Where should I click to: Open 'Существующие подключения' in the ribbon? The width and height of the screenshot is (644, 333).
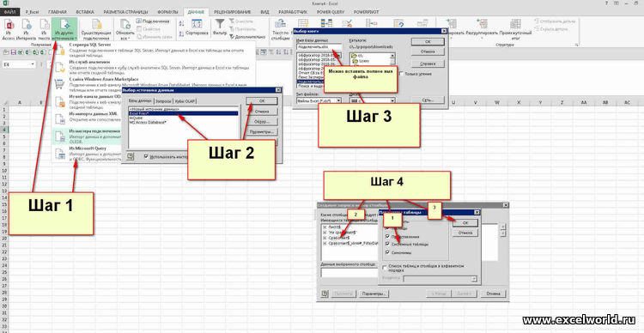click(96, 29)
